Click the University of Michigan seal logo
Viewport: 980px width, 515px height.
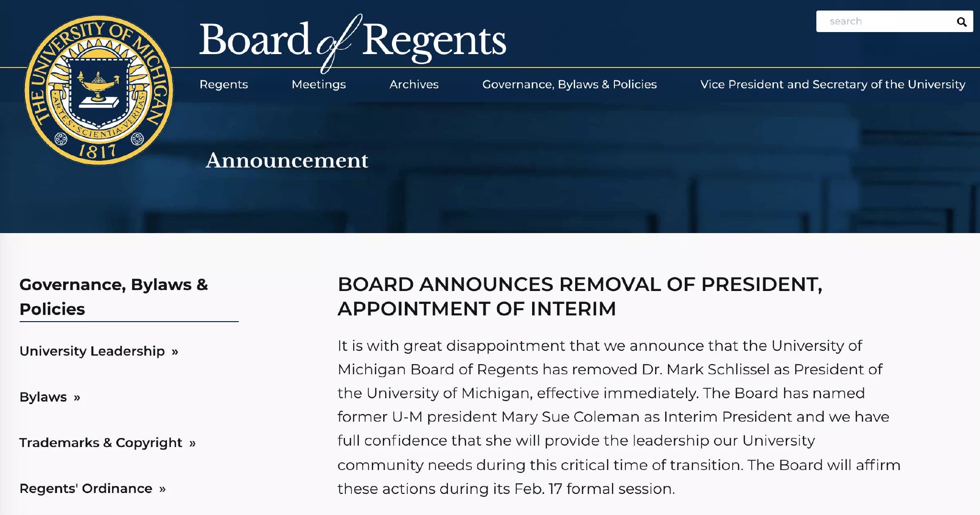click(99, 90)
